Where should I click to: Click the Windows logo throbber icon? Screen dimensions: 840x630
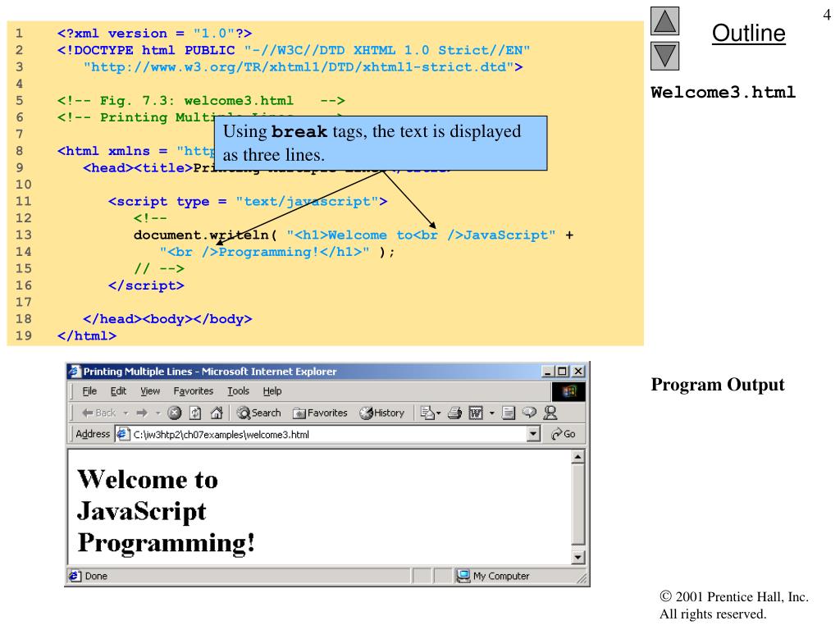click(568, 391)
